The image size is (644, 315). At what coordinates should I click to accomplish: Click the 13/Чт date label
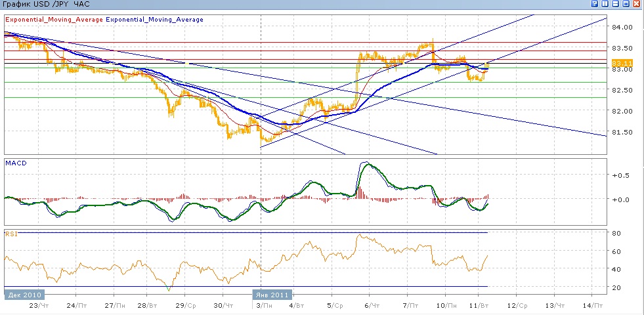pyautogui.click(x=555, y=306)
